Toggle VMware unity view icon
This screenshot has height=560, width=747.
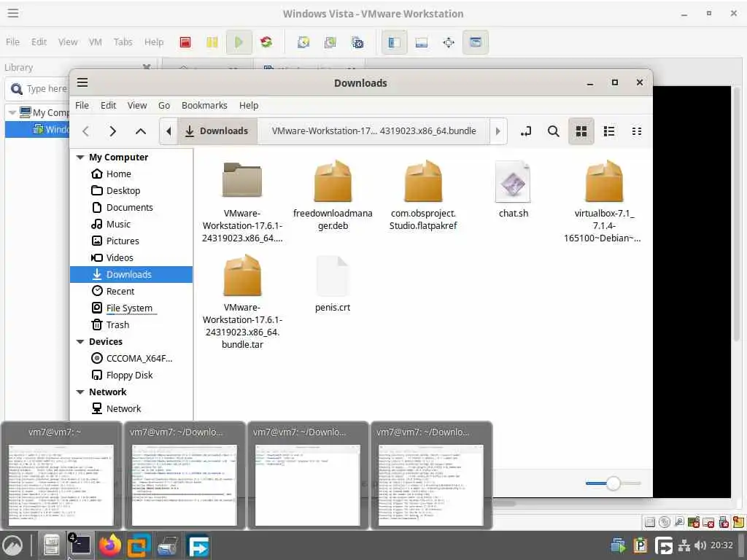pos(475,42)
